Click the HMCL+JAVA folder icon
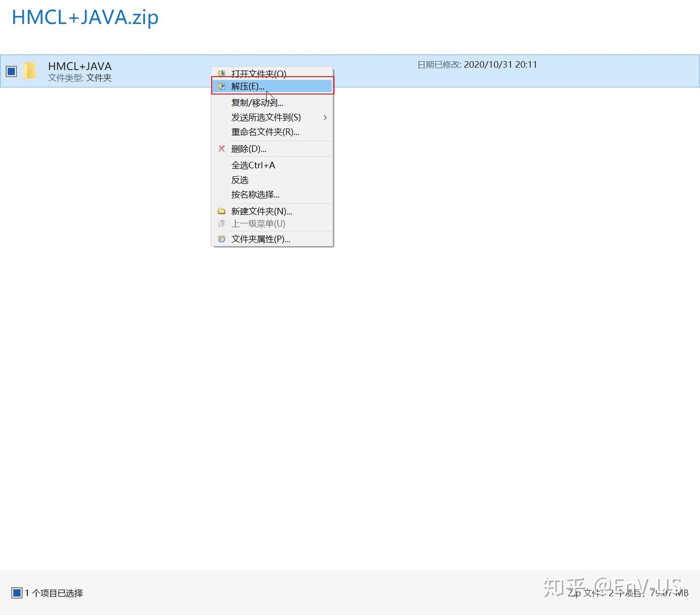The width and height of the screenshot is (700, 615). (x=30, y=71)
